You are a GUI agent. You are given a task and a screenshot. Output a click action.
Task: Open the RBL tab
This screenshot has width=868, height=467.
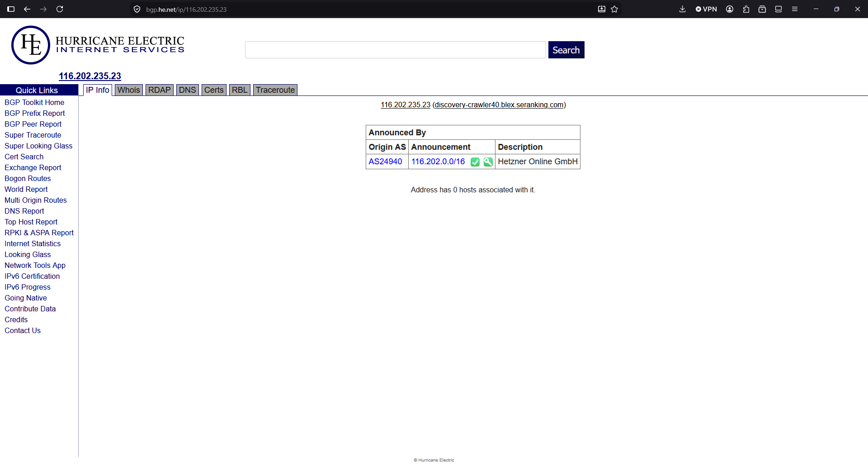[x=240, y=90]
